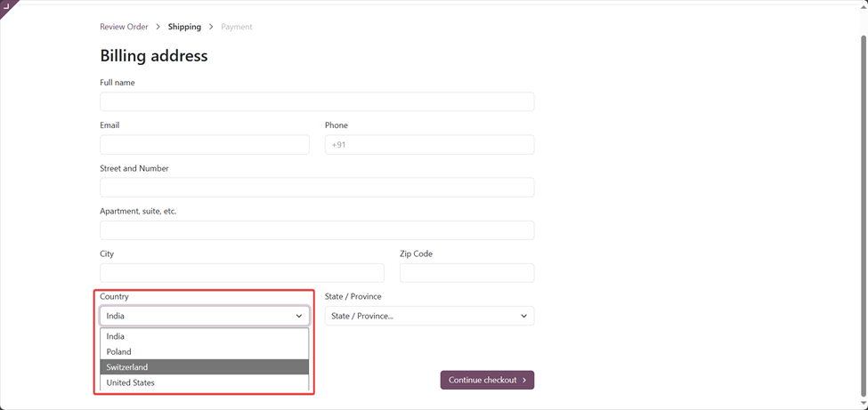
Task: Click the purple corner icon at top-left
Action: click(x=6, y=6)
